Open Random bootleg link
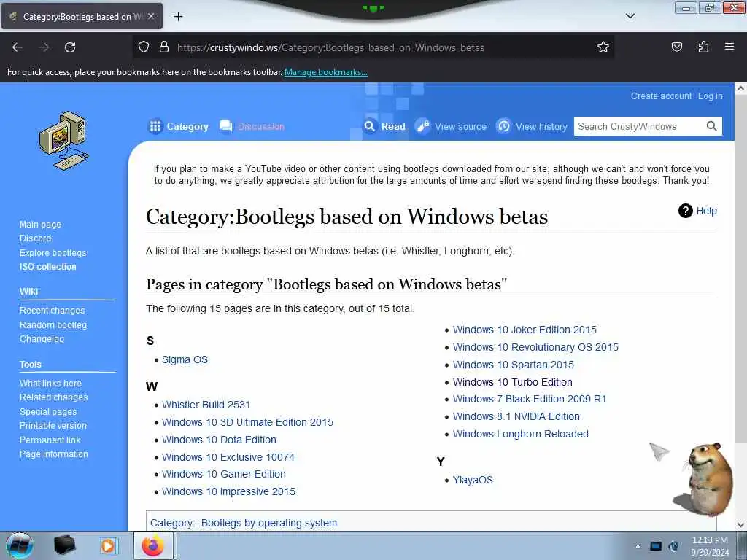Viewport: 747px width, 560px height. (x=53, y=324)
